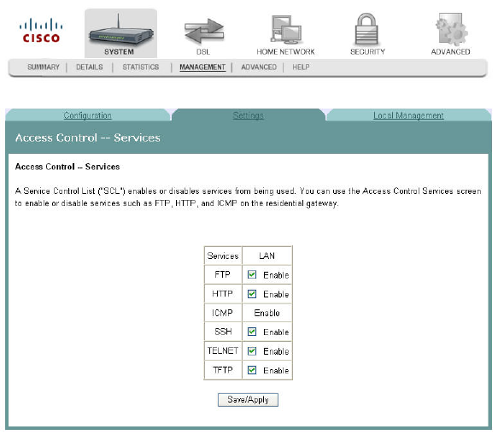This screenshot has height=435, width=504.
Task: Open the DSL arrows icon
Action: (x=204, y=31)
